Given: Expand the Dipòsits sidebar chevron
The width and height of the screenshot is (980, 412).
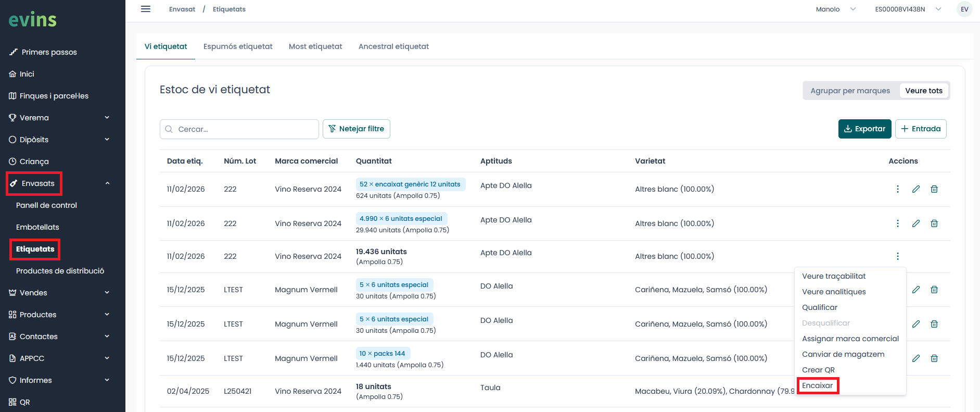Looking at the screenshot, I should [x=107, y=140].
